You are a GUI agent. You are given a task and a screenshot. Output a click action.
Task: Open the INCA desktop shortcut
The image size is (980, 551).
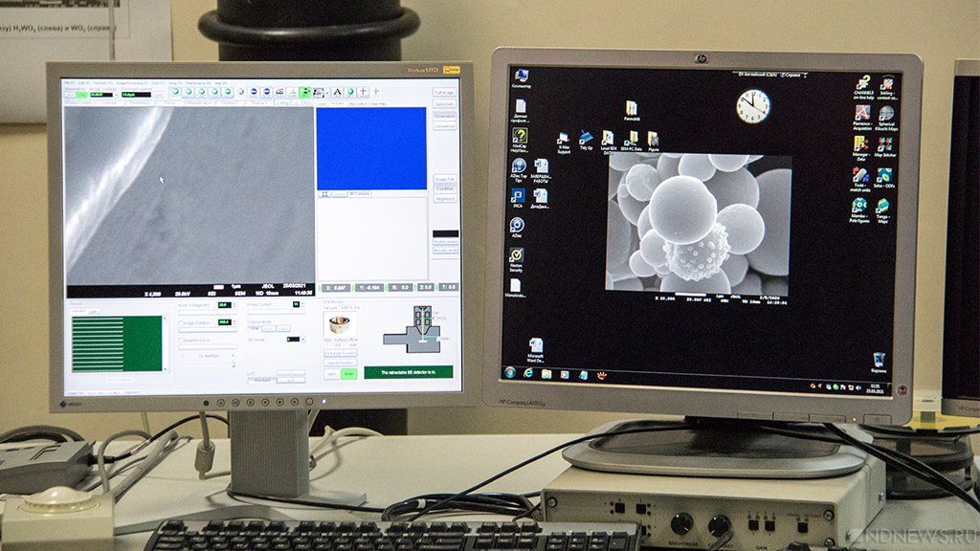(x=518, y=199)
